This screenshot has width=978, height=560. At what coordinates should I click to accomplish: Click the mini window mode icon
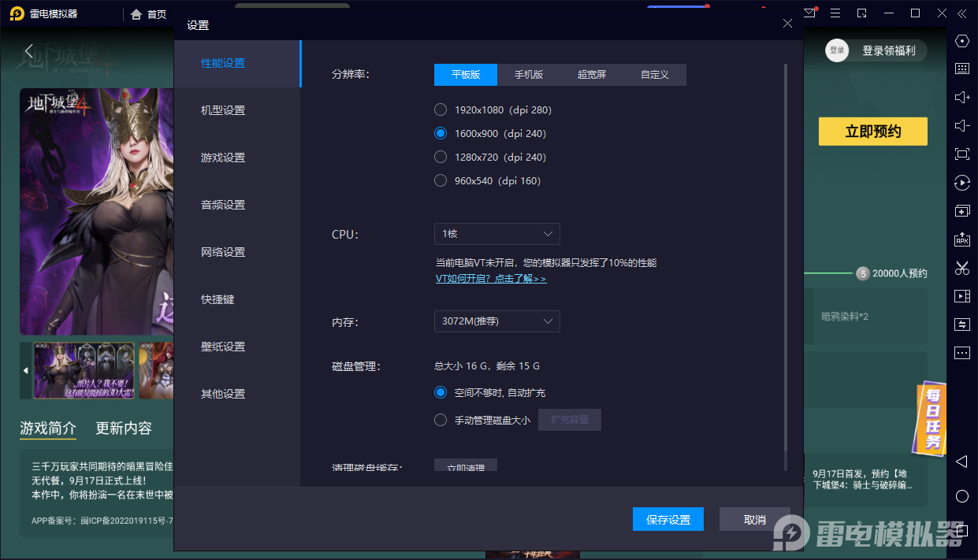[862, 13]
